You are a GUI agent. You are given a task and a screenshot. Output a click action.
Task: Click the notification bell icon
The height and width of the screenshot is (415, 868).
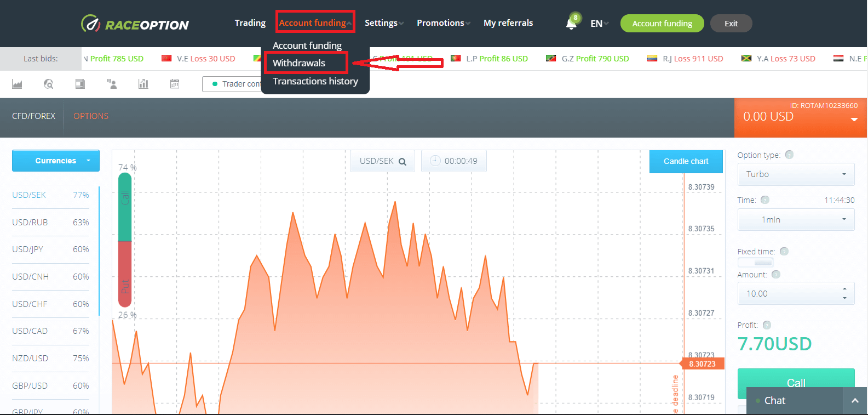pos(571,23)
